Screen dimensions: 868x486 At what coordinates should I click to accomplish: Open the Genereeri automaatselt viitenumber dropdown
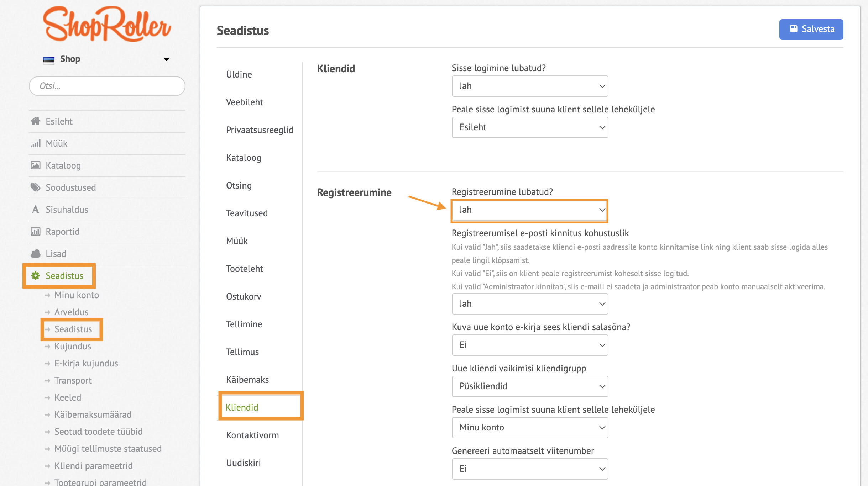point(530,469)
